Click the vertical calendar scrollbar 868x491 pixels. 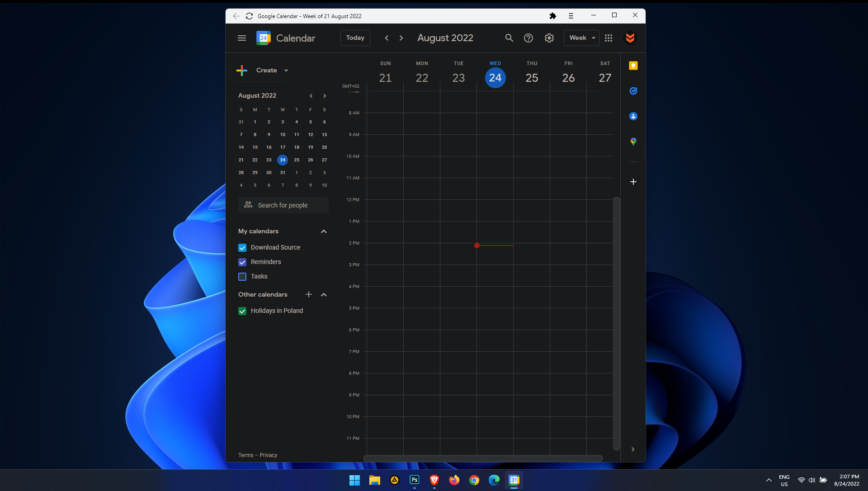(x=617, y=323)
